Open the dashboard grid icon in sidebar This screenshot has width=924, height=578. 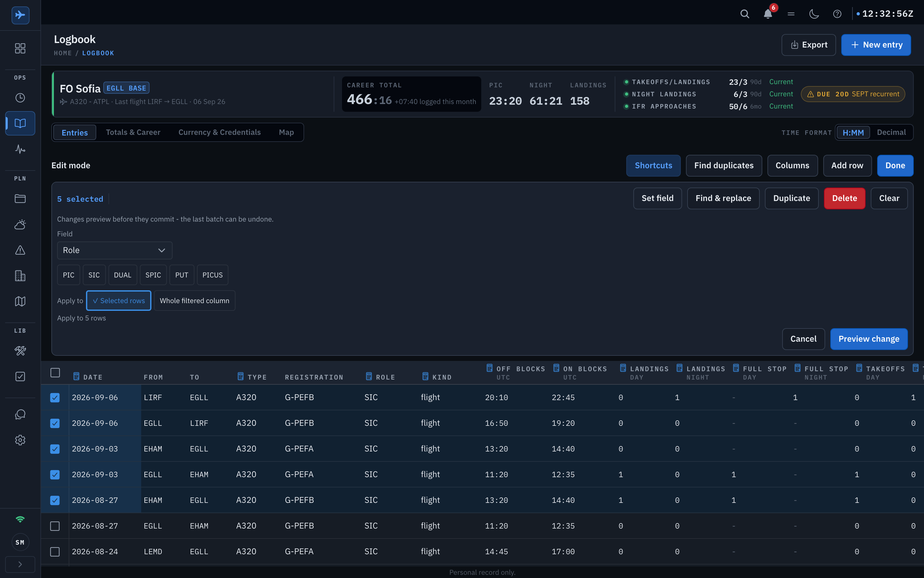(20, 48)
